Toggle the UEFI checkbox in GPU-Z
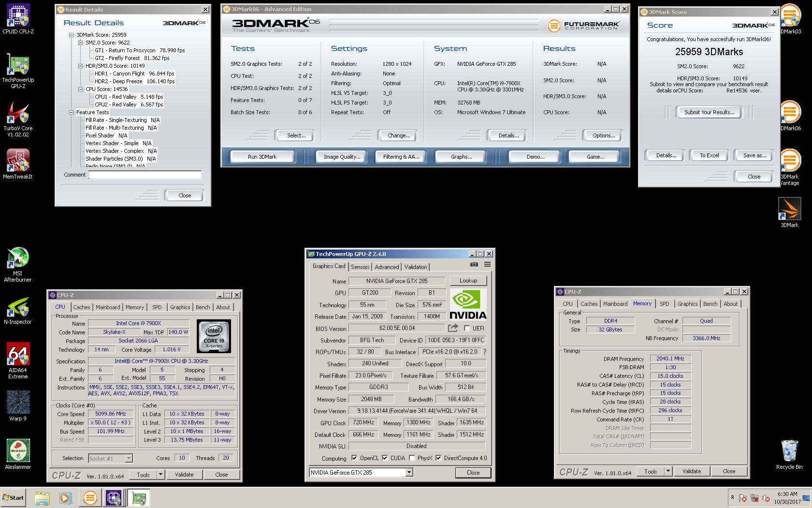The image size is (812, 508). point(467,328)
